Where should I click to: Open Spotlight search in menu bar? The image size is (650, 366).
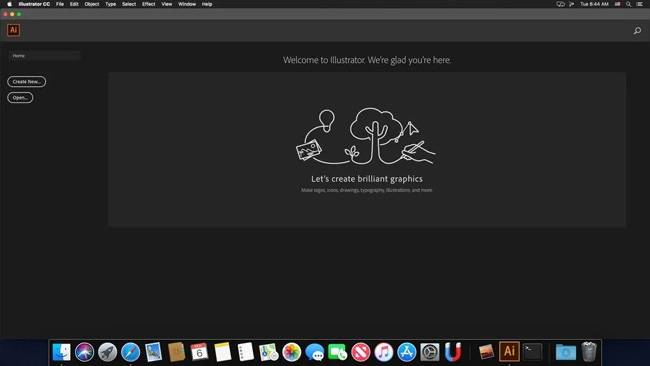(x=628, y=4)
